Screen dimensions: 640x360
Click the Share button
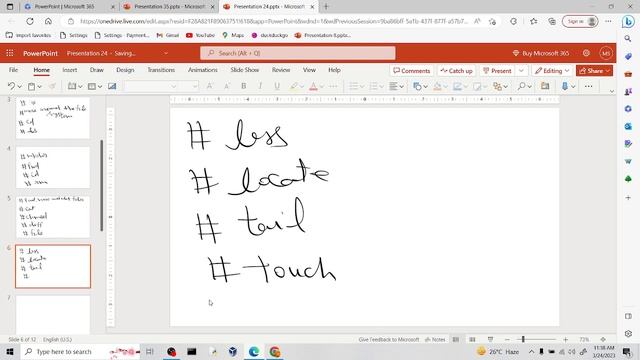(x=594, y=71)
